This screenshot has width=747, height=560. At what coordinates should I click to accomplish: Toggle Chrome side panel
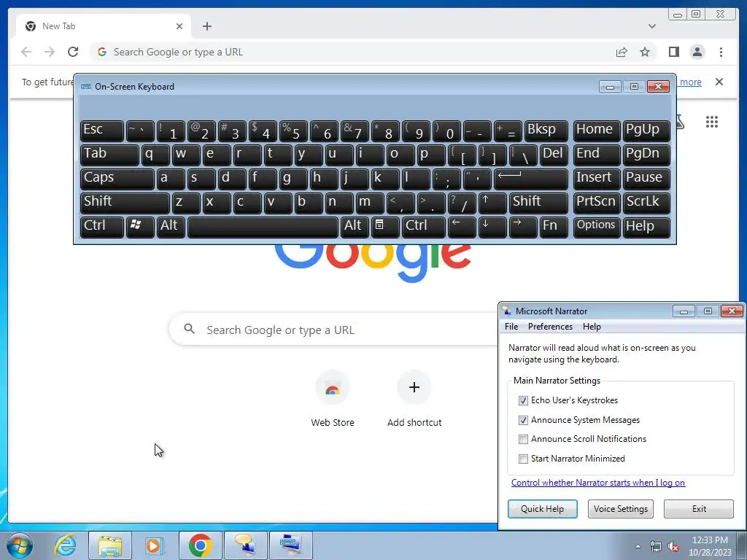673,52
